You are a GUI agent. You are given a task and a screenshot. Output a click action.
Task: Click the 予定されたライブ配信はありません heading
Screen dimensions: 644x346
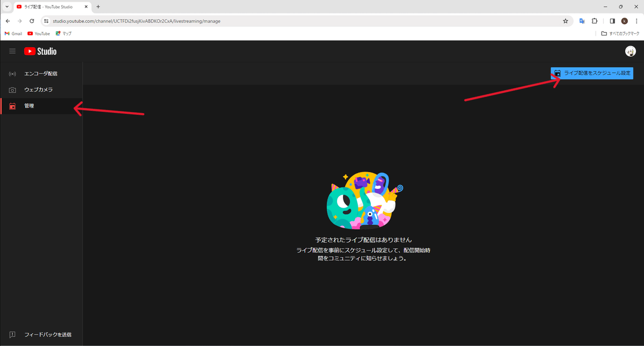pyautogui.click(x=363, y=240)
